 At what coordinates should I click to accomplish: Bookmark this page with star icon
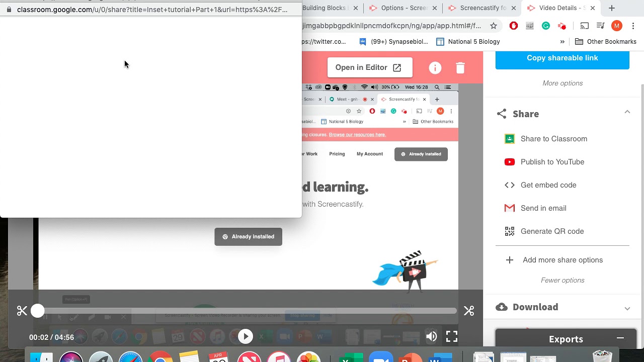[x=494, y=26]
